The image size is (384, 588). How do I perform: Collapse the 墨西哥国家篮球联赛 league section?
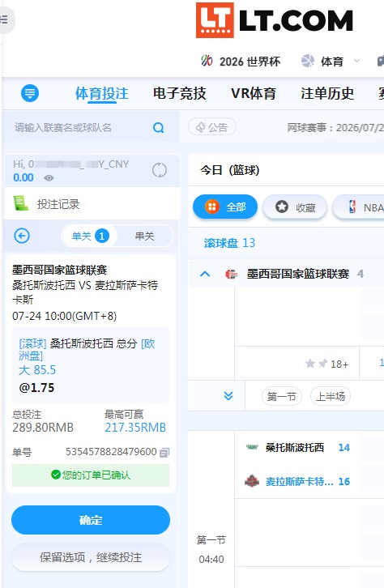tap(205, 274)
